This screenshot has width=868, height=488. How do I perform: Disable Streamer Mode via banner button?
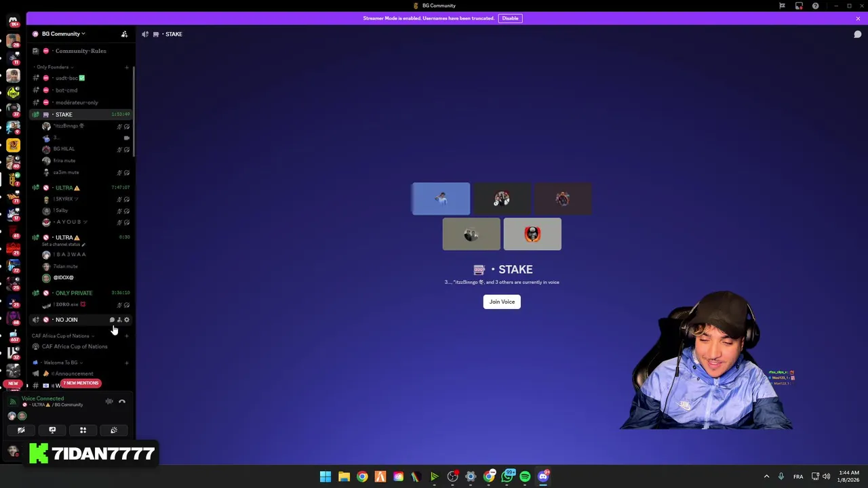510,18
